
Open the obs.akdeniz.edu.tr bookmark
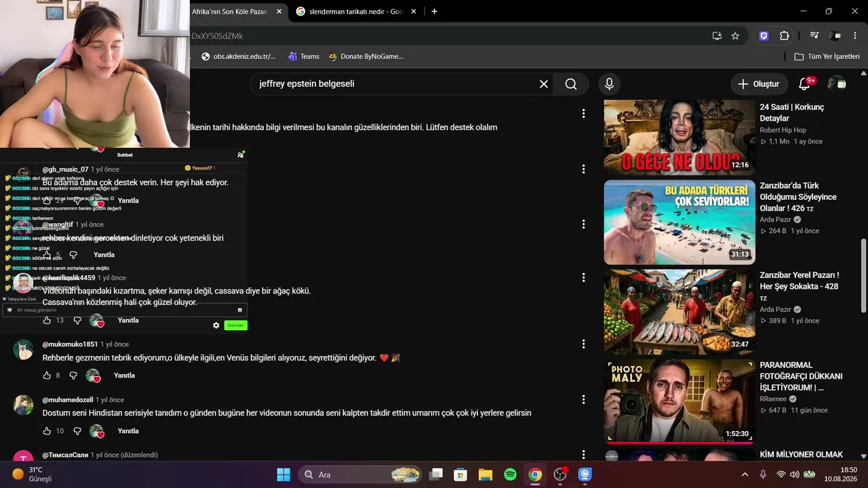tap(239, 56)
